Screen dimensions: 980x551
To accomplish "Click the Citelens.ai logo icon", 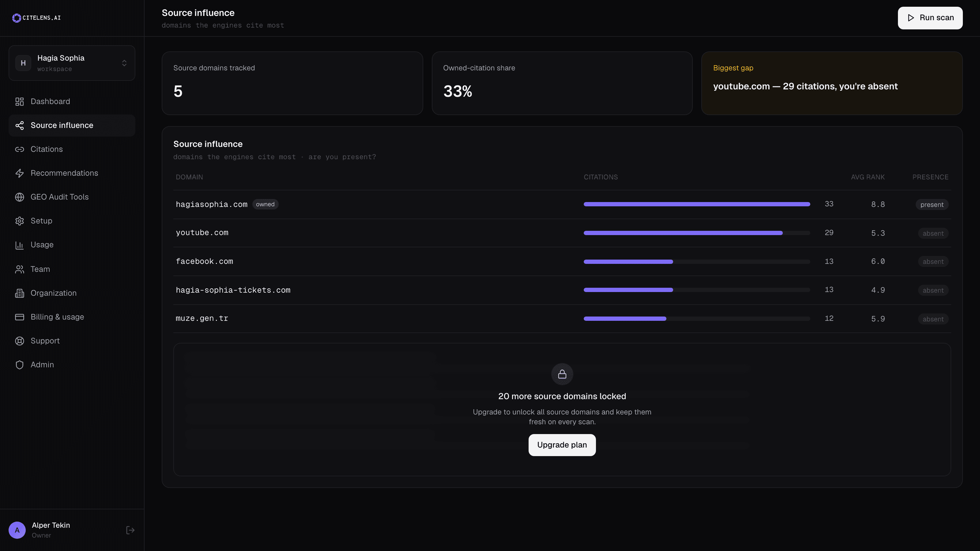I will [x=16, y=18].
